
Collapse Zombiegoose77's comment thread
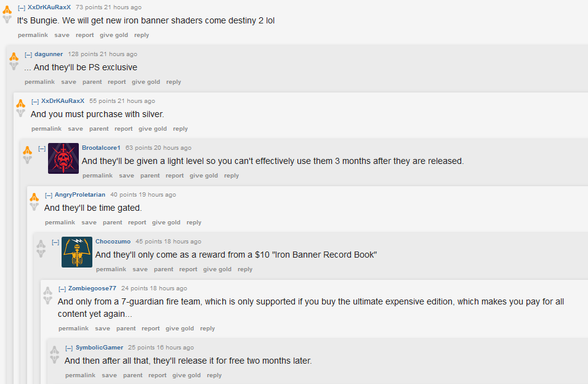coord(62,288)
